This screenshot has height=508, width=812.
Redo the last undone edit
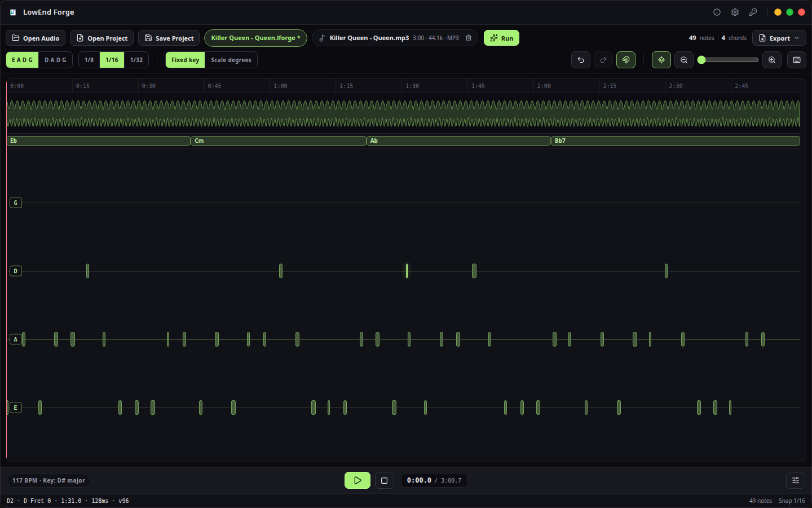(603, 60)
